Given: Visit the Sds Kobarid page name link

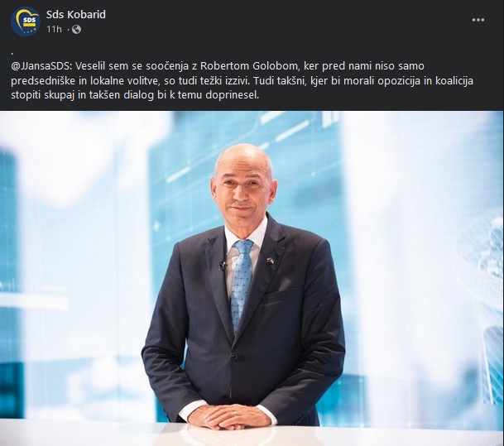Looking at the screenshot, I should 76,14.
